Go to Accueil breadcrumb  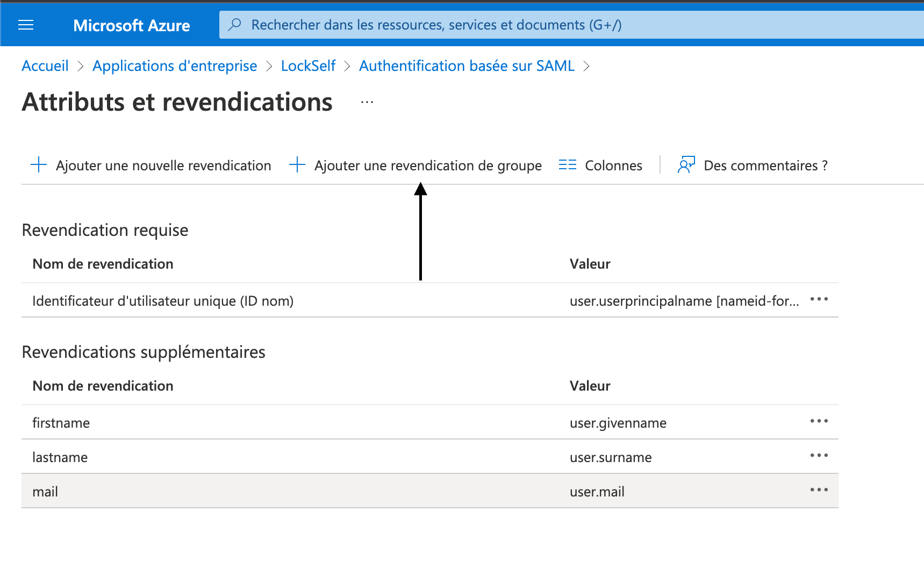(x=45, y=66)
